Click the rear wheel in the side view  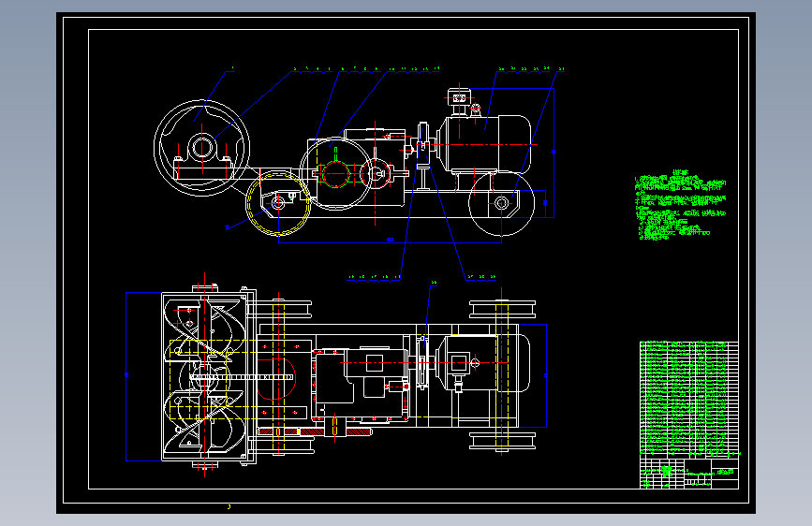point(501,203)
